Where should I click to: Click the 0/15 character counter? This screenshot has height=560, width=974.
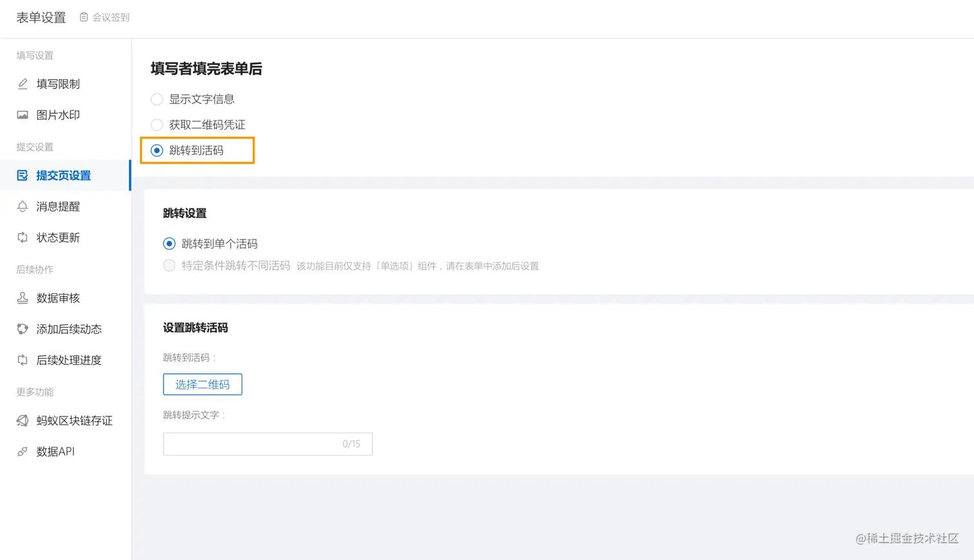tap(352, 444)
